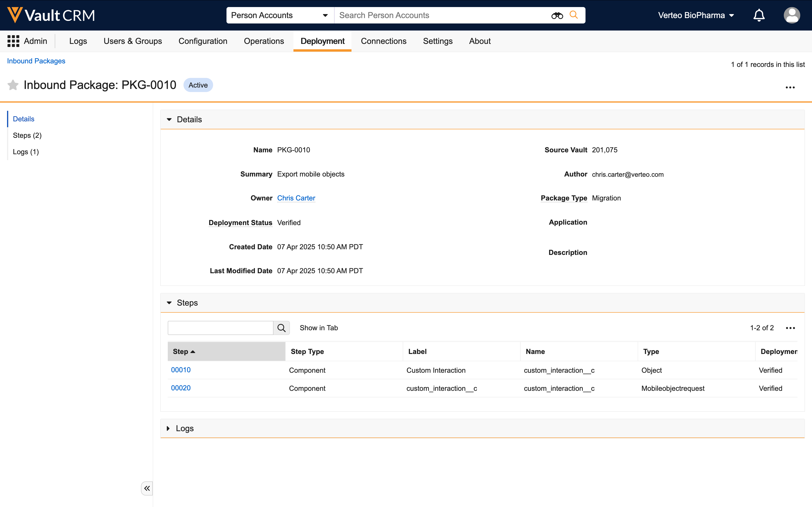
Task: Open the record actions ellipsis menu
Action: [x=790, y=88]
